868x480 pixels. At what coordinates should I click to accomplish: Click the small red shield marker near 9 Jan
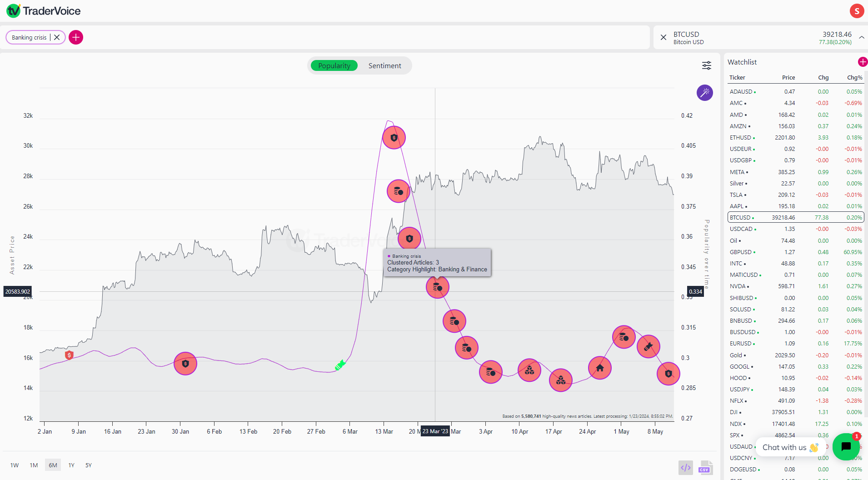[x=69, y=355]
